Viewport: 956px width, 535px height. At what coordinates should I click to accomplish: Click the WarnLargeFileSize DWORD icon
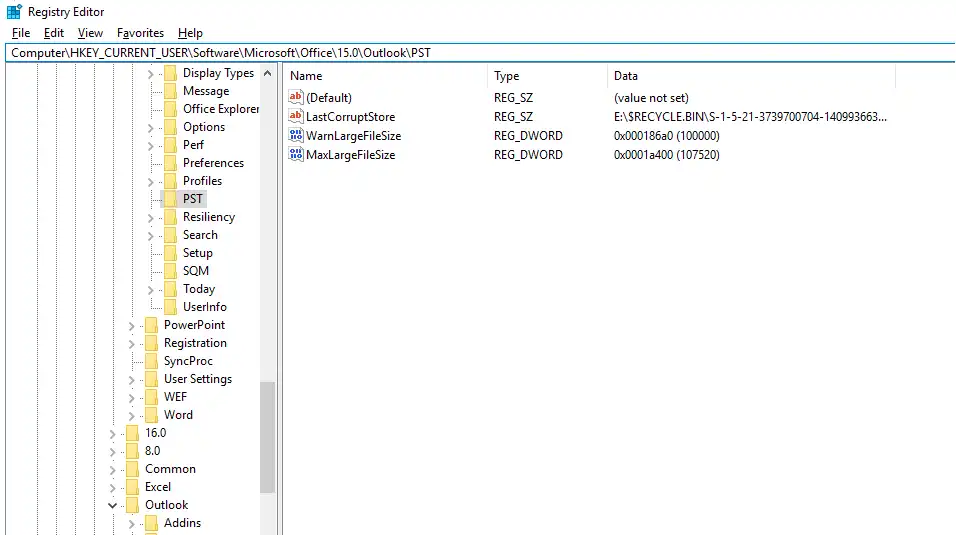tap(296, 135)
